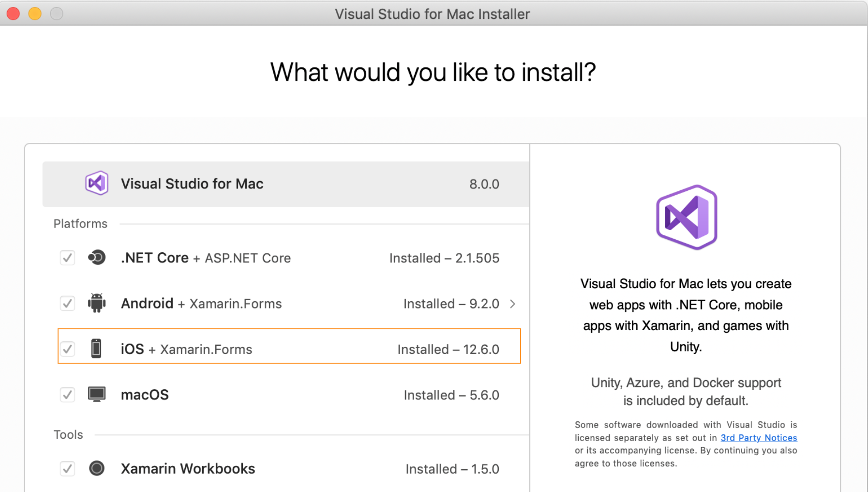The image size is (868, 492).
Task: Expand Android details chevron
Action: pos(512,304)
